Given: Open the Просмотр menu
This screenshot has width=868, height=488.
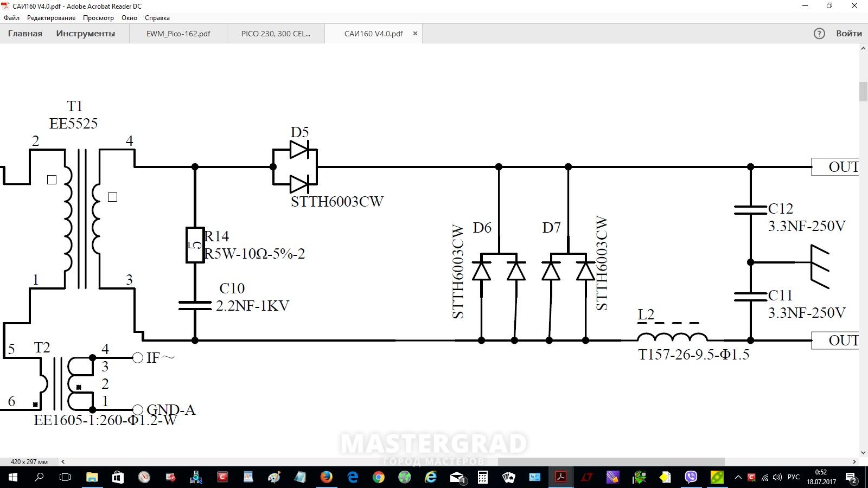Looking at the screenshot, I should pos(98,18).
